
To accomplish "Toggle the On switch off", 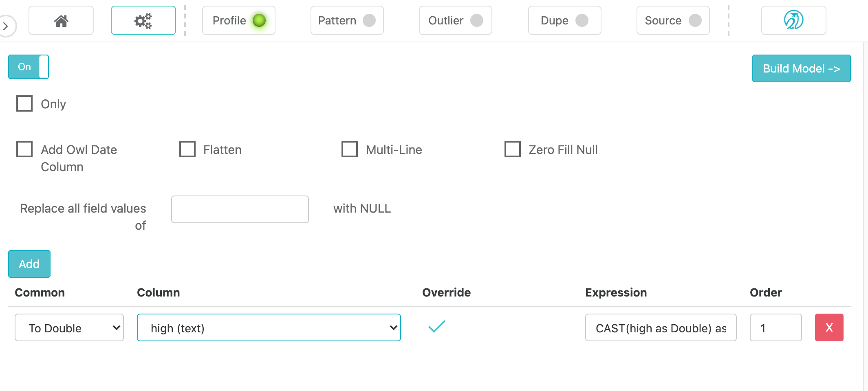I will coord(29,67).
